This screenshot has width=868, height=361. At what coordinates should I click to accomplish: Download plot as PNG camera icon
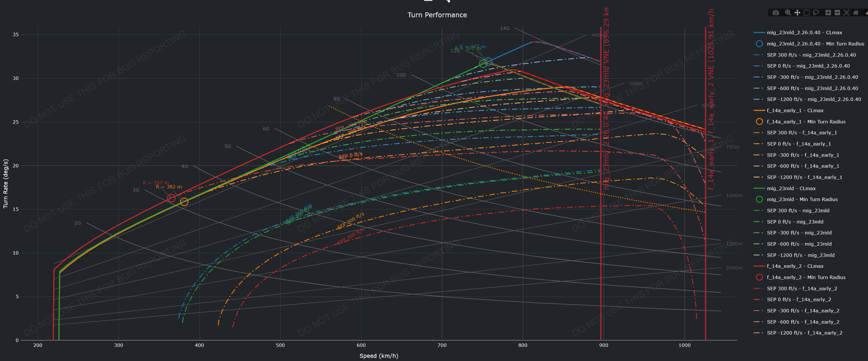[776, 12]
